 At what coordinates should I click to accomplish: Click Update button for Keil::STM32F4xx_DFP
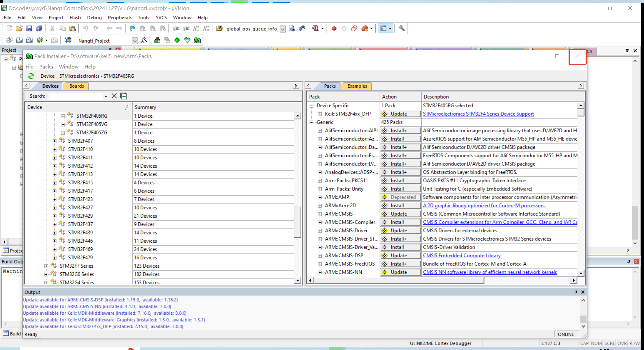coord(400,114)
